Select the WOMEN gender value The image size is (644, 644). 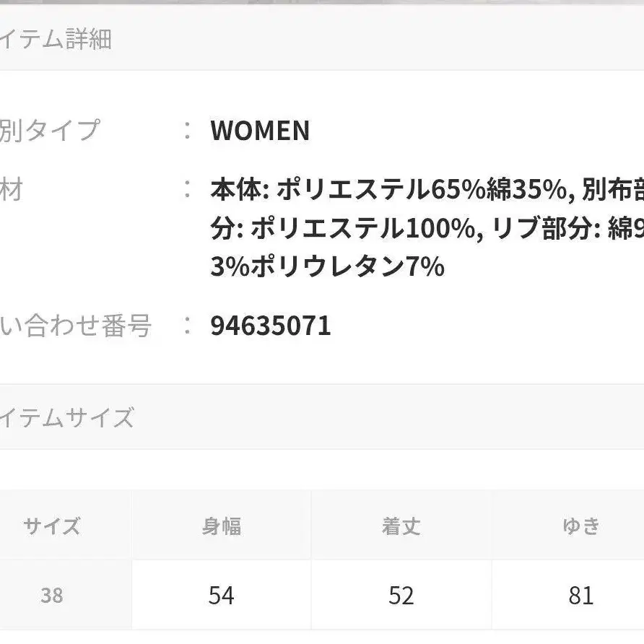point(260,131)
